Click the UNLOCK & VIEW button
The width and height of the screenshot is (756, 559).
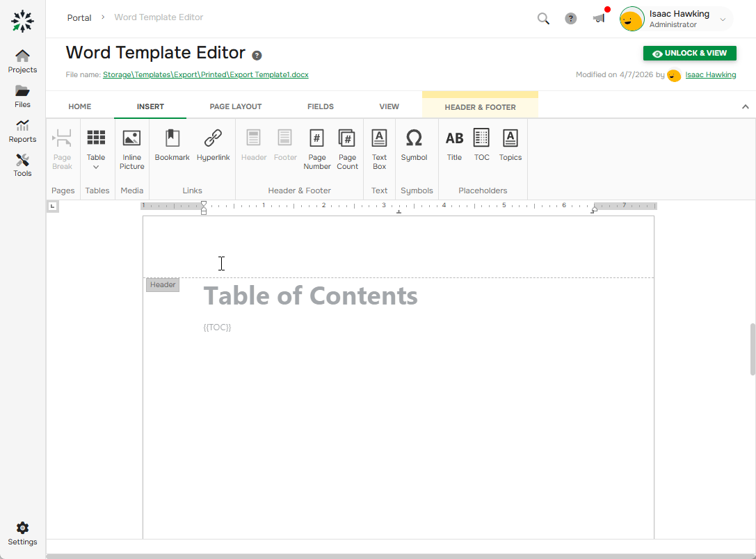click(689, 53)
